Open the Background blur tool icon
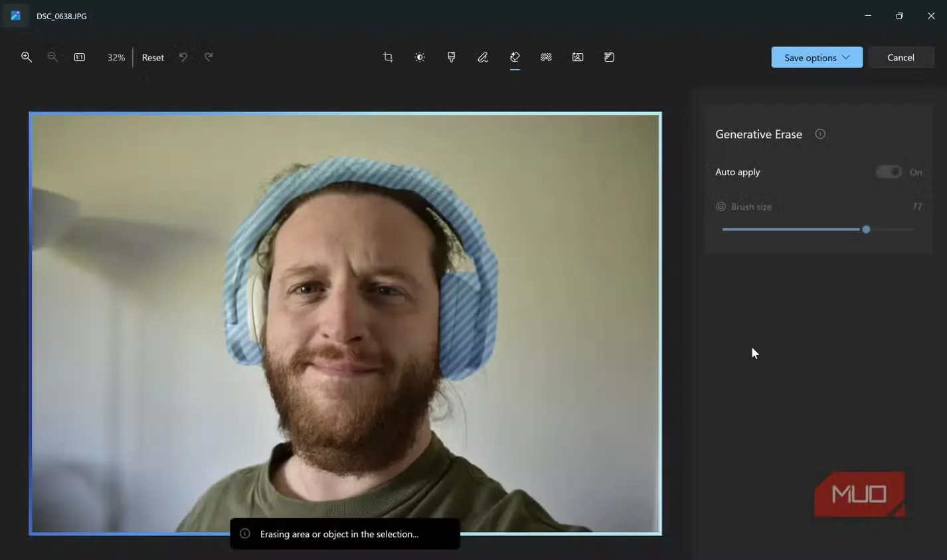The image size is (947, 560). [546, 57]
